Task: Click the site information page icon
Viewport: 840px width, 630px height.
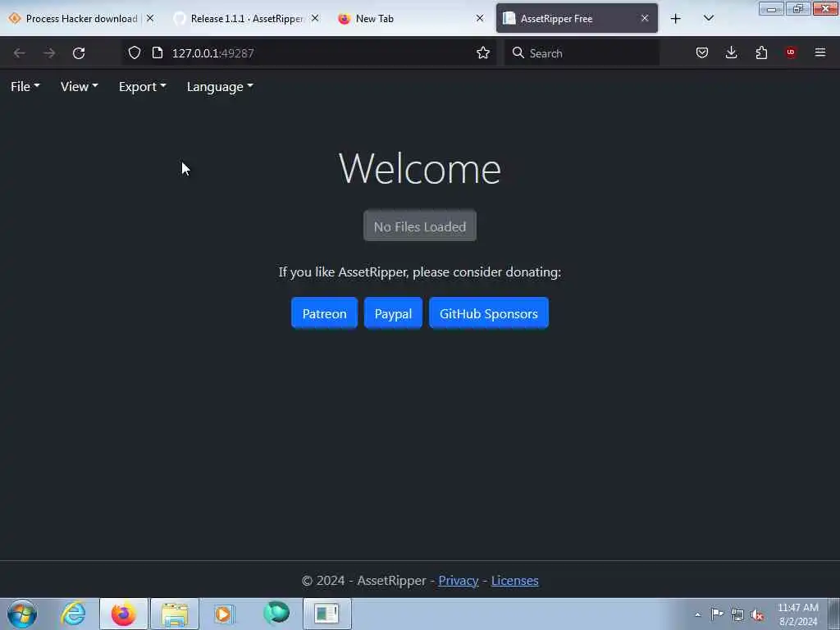Action: coord(157,52)
